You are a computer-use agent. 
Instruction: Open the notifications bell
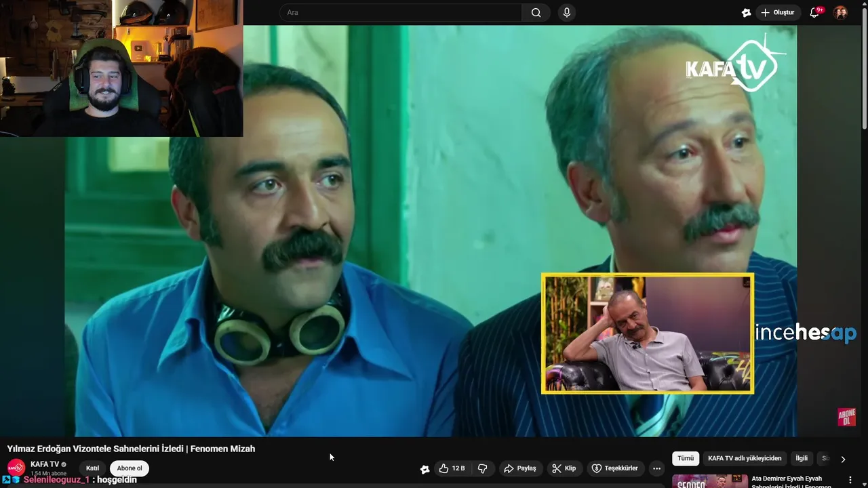[815, 12]
